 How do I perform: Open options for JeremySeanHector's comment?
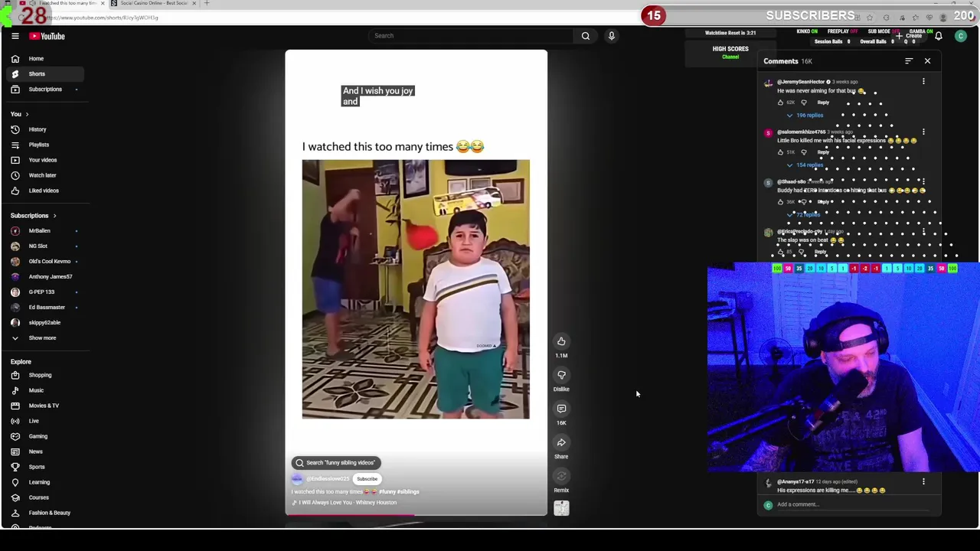(x=923, y=82)
